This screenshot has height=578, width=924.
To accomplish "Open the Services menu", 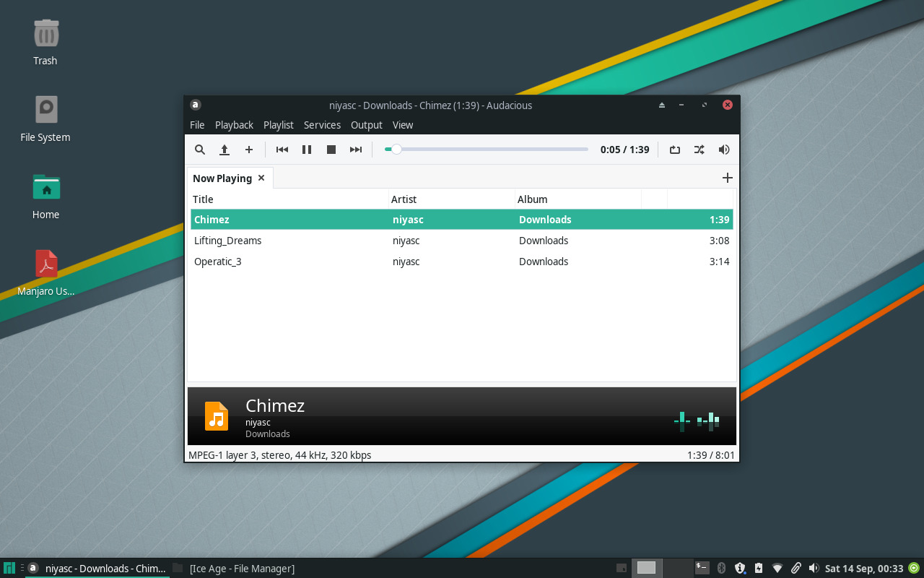I will [x=322, y=125].
